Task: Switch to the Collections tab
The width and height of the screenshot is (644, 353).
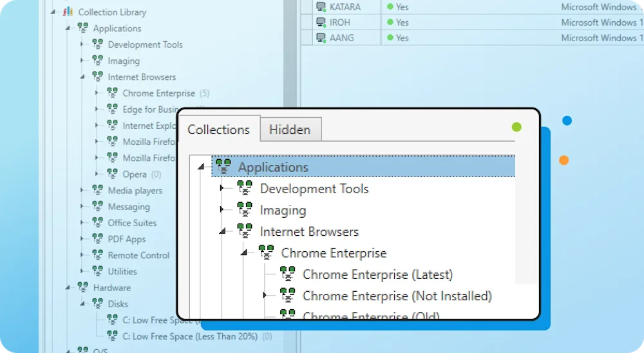Action: (218, 129)
